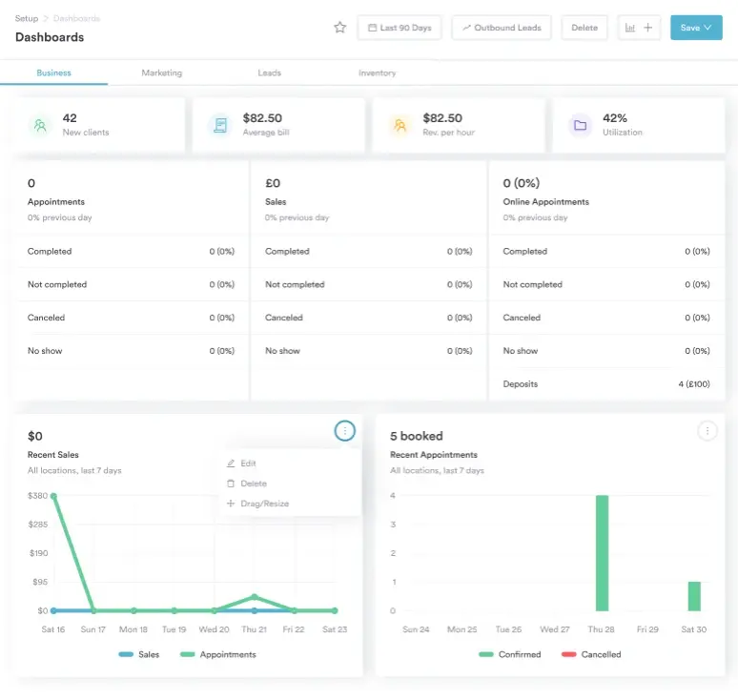Expand the Save dropdown button

click(x=696, y=28)
